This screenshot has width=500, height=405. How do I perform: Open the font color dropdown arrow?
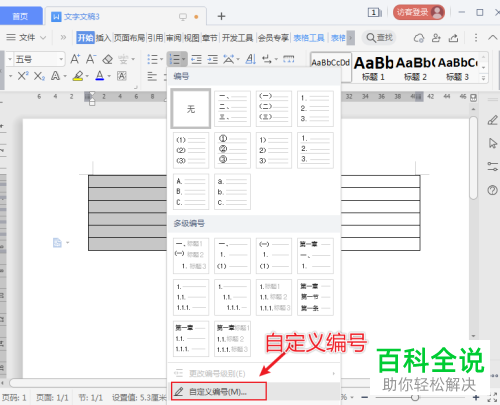109,76
